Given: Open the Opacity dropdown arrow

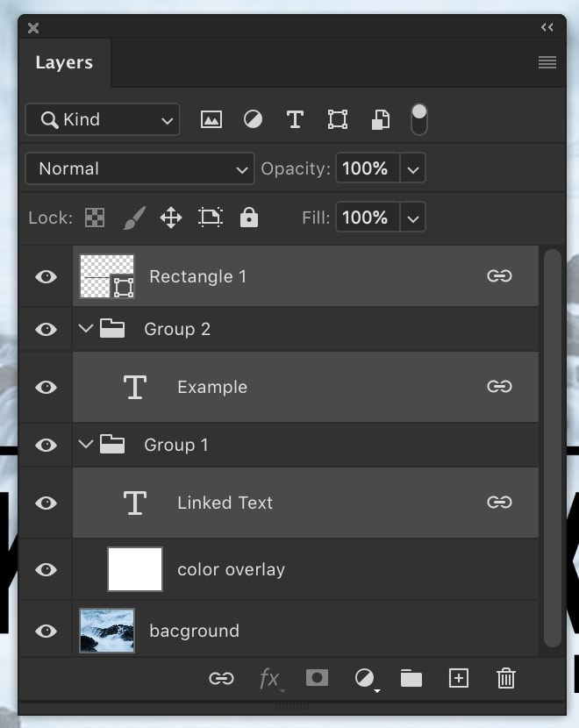Looking at the screenshot, I should (413, 169).
